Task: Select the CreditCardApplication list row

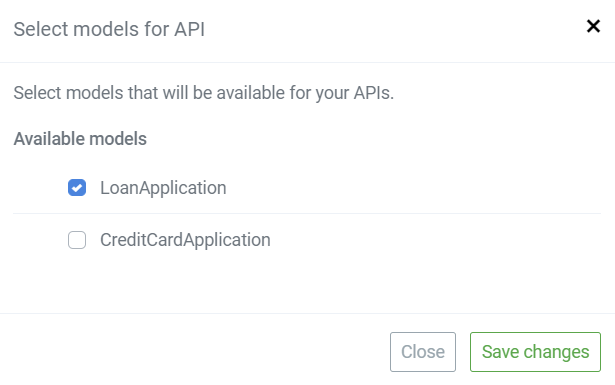Action: [x=307, y=240]
